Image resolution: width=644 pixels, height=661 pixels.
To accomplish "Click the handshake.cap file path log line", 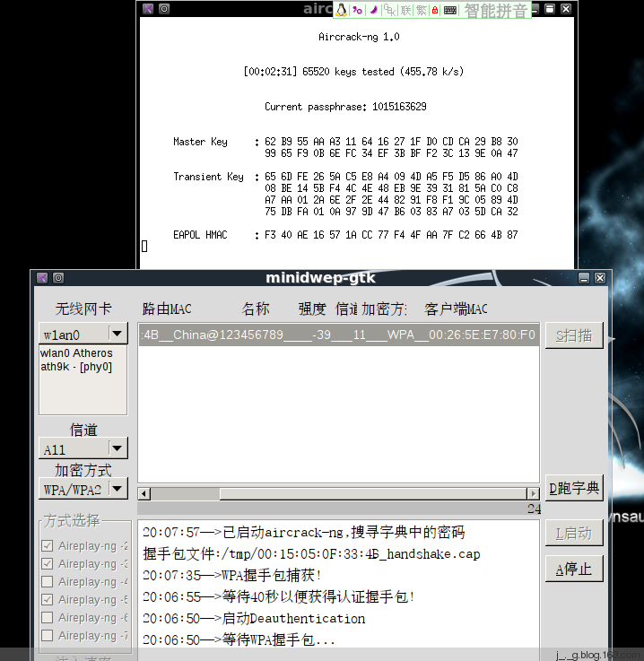I will 311,554.
